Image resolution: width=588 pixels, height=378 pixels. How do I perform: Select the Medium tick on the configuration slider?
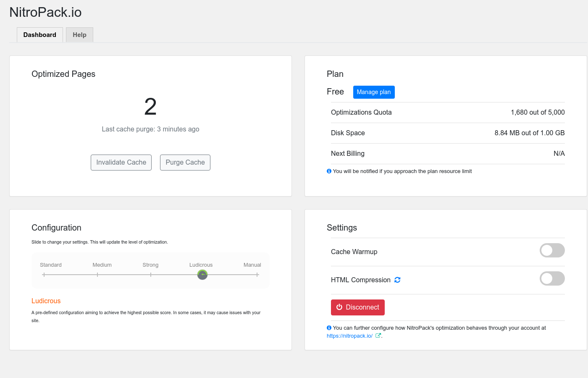[x=97, y=275]
